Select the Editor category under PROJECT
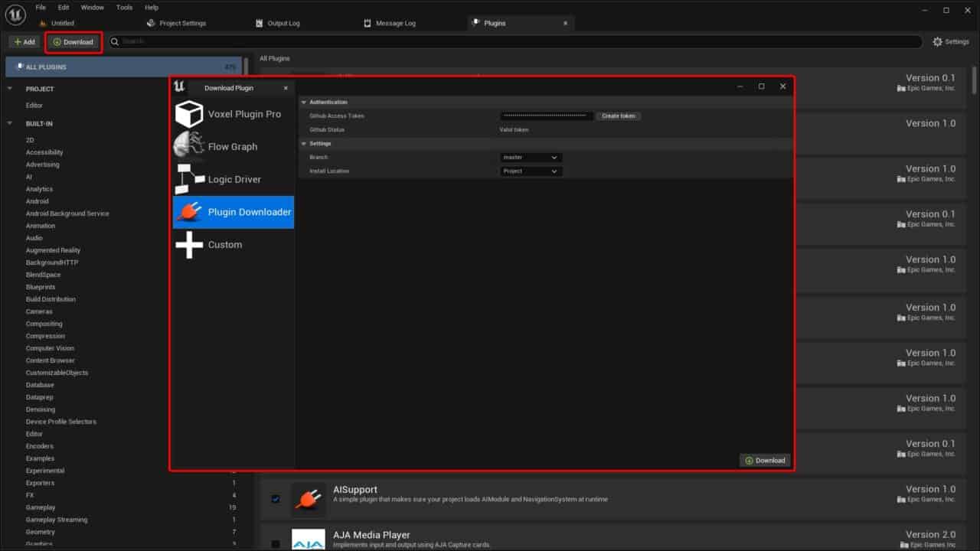Image resolution: width=980 pixels, height=551 pixels. click(x=34, y=106)
